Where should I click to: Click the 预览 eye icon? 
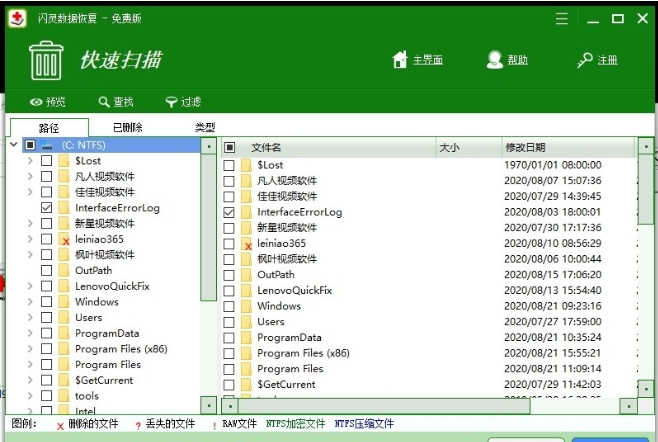pyautogui.click(x=36, y=102)
